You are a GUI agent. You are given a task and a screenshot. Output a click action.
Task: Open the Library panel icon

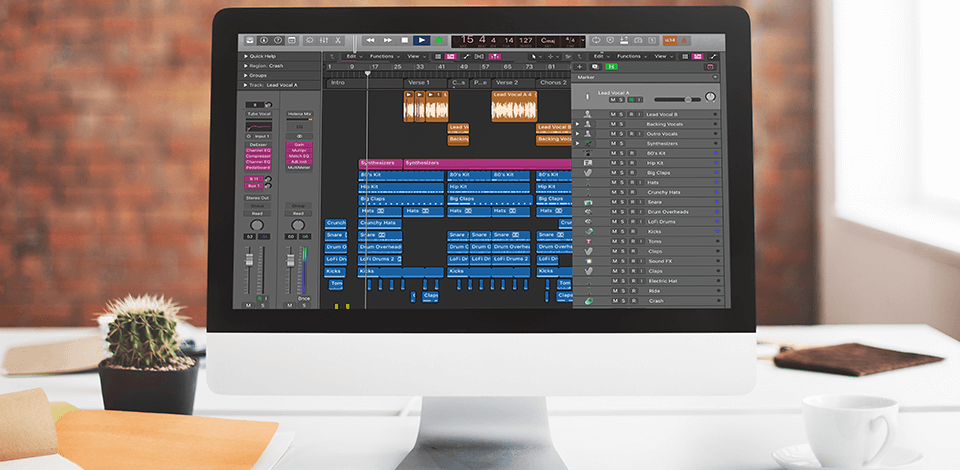coord(250,40)
